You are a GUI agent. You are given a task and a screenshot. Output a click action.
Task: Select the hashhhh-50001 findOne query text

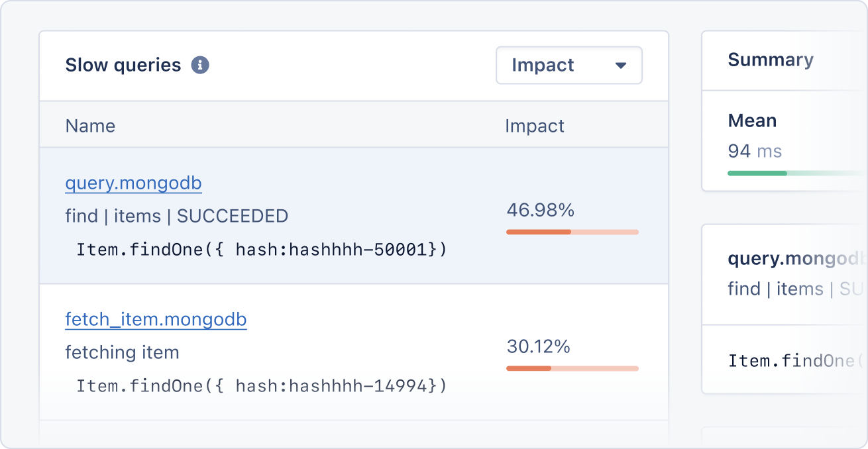coord(262,250)
